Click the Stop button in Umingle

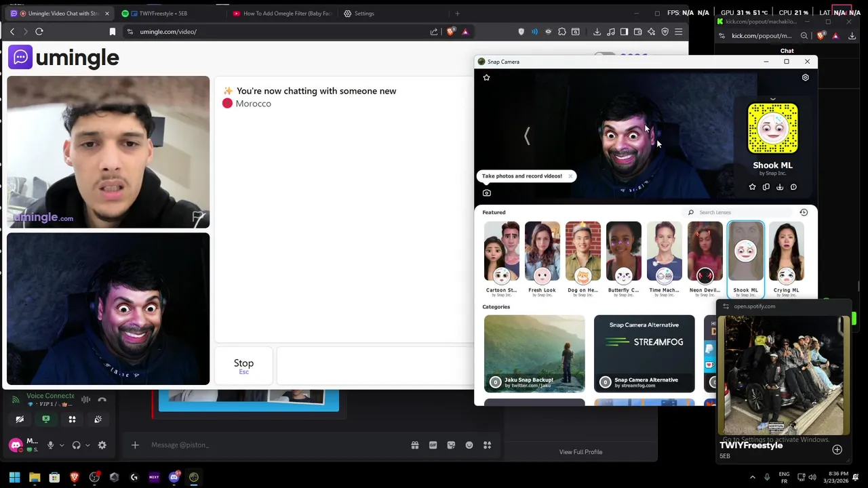click(x=243, y=366)
